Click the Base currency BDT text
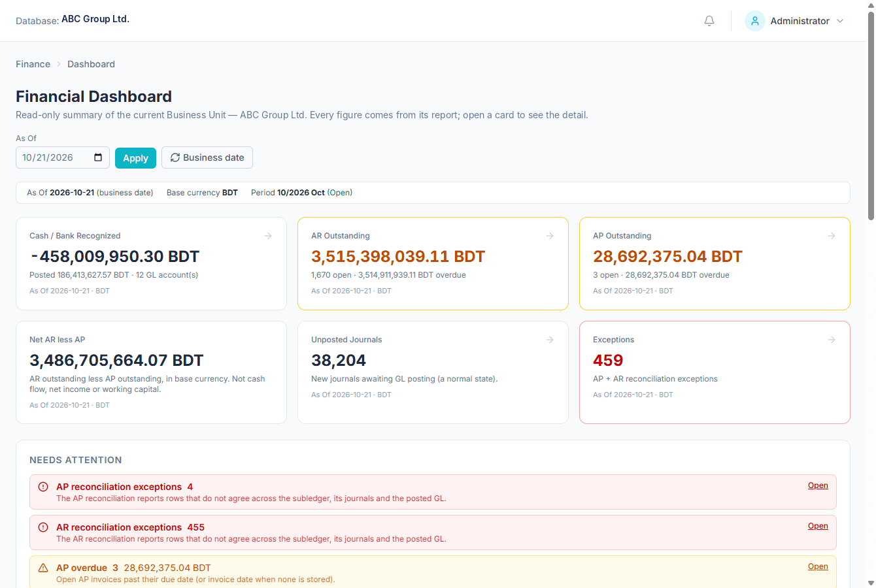The height and width of the screenshot is (588, 876). pyautogui.click(x=202, y=193)
